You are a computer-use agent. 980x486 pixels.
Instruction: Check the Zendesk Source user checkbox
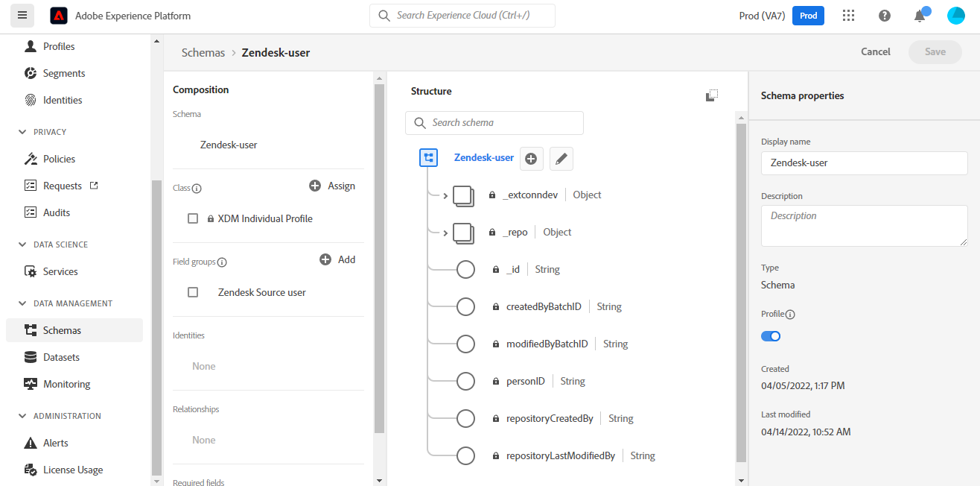click(193, 292)
